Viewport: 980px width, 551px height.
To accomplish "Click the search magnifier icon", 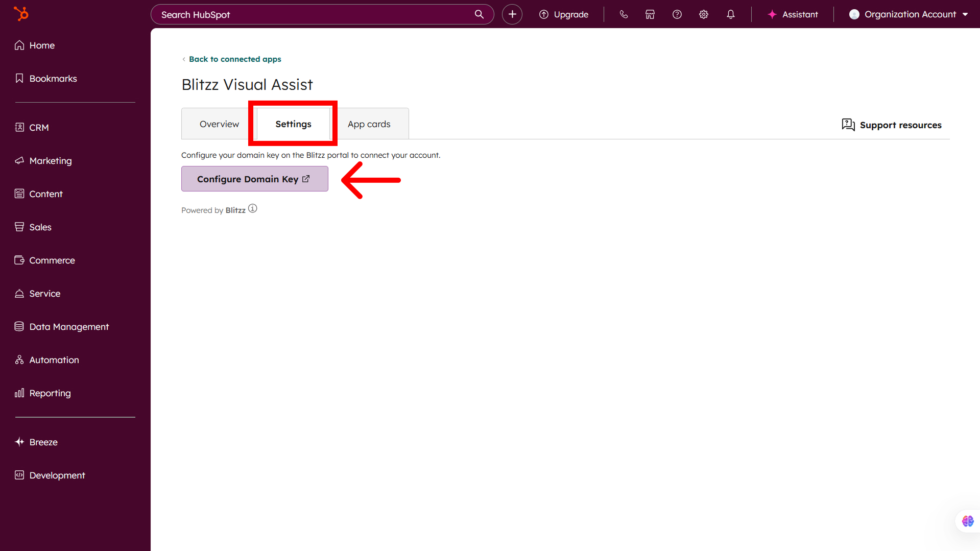I will pyautogui.click(x=479, y=14).
